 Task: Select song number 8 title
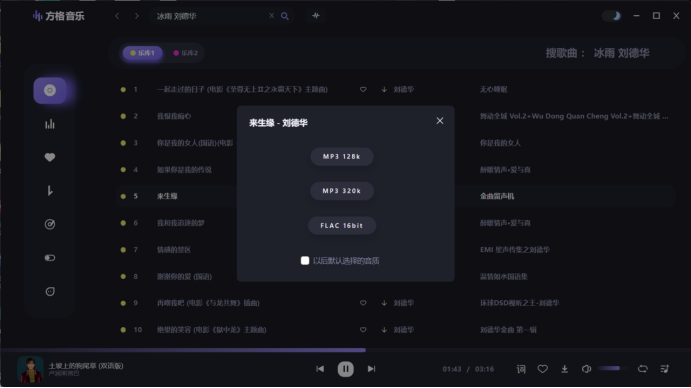[x=184, y=276]
